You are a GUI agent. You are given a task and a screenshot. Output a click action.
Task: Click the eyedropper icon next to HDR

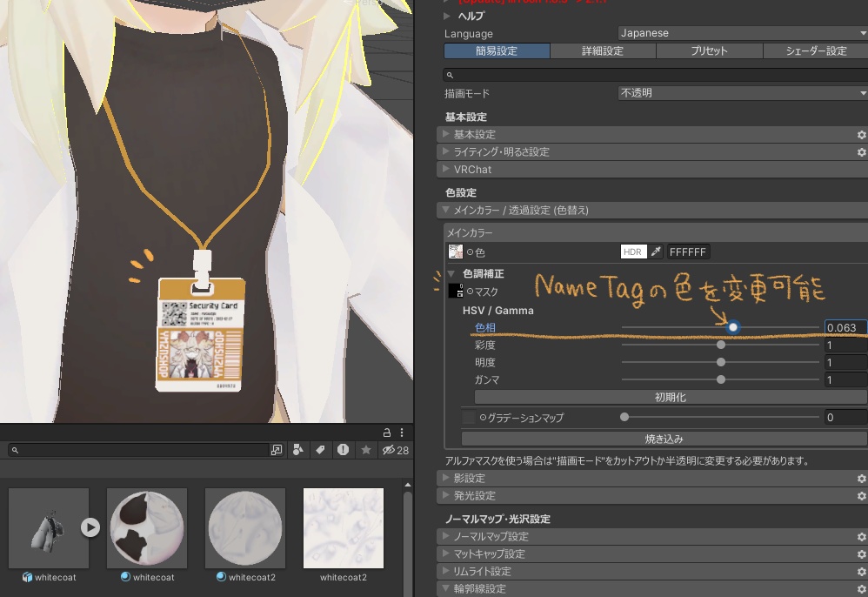[x=656, y=252]
